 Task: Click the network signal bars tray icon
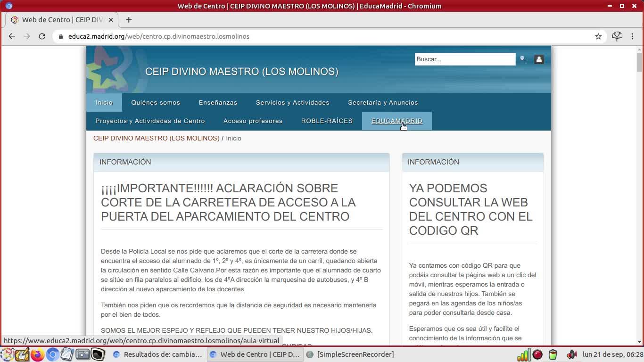click(524, 354)
